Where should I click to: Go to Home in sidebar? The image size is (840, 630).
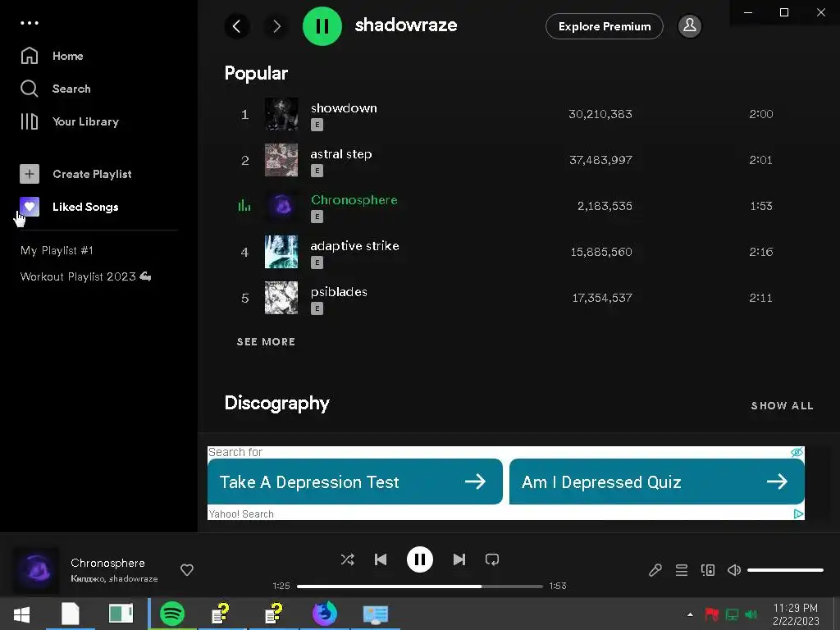52,56
